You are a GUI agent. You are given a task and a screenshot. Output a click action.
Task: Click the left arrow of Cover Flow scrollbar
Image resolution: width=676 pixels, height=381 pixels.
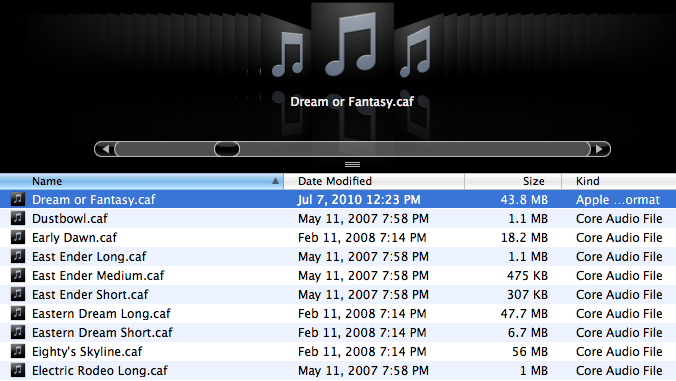tap(105, 149)
